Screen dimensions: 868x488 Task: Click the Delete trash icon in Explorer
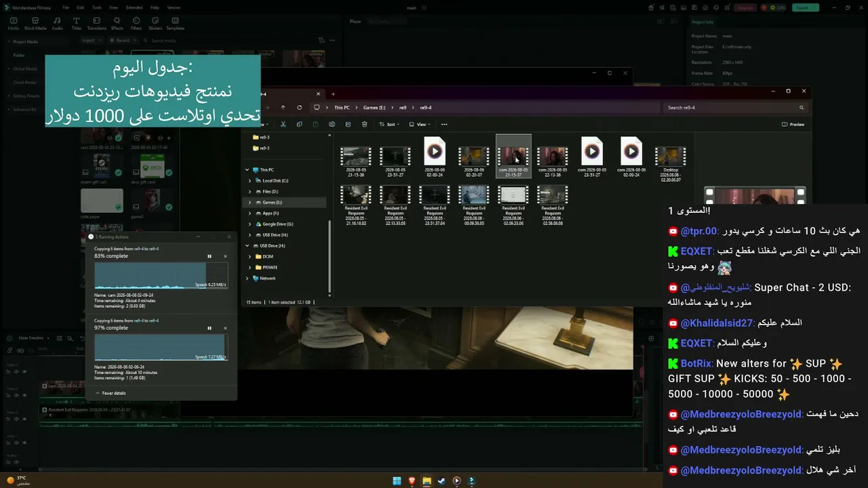tap(365, 125)
